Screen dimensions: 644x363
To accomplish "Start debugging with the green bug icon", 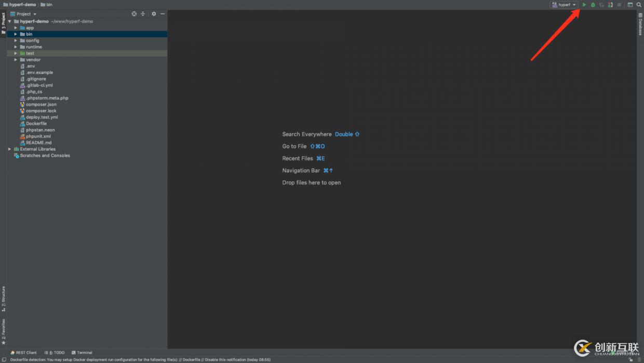I will coord(593,5).
